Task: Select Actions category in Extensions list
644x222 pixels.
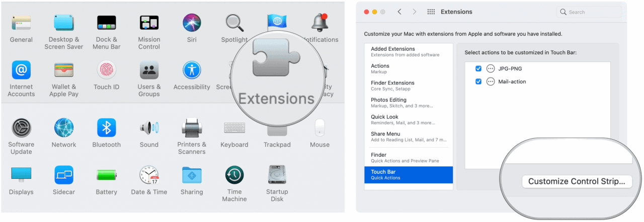Action: [409, 68]
